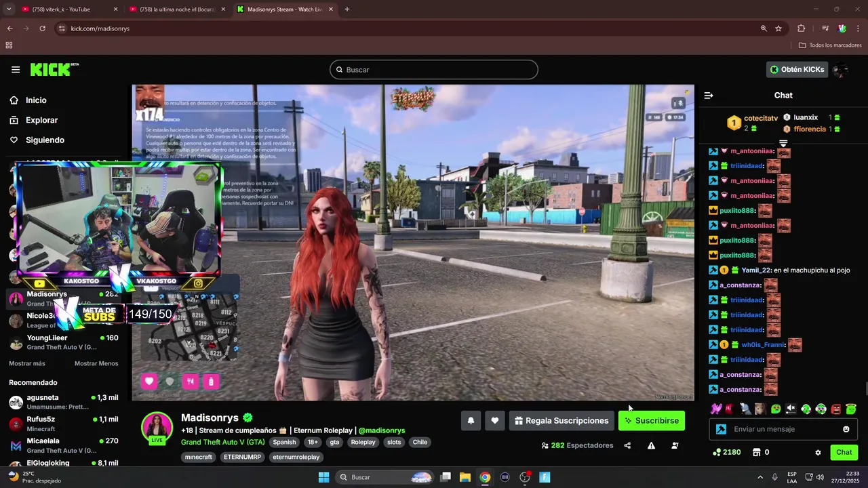868x488 pixels.
Task: Report the stream with warning triangle icon
Action: click(651, 445)
